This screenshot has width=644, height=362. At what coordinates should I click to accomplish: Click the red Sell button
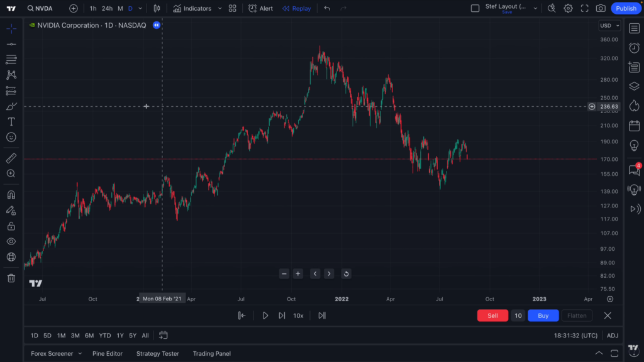(492, 315)
